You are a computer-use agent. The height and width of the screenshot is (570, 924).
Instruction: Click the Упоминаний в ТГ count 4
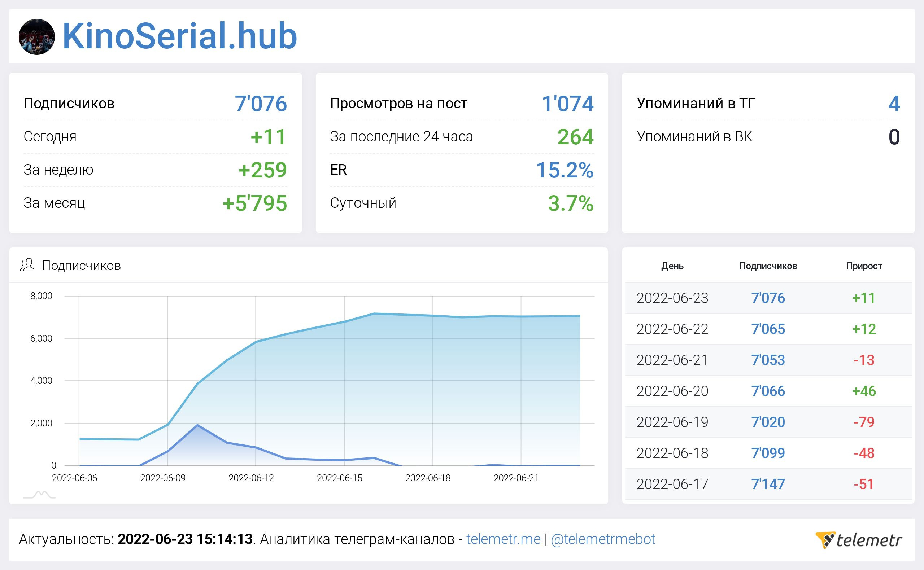[x=894, y=104]
